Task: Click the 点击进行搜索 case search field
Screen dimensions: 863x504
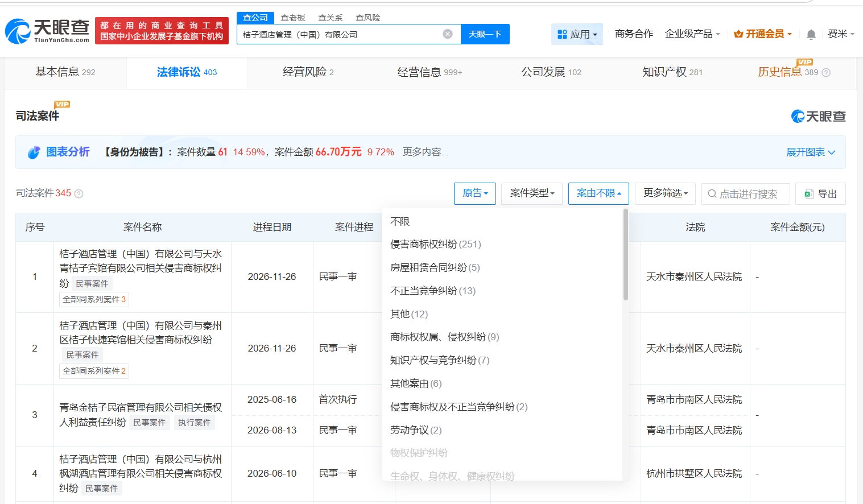Action: tap(746, 193)
